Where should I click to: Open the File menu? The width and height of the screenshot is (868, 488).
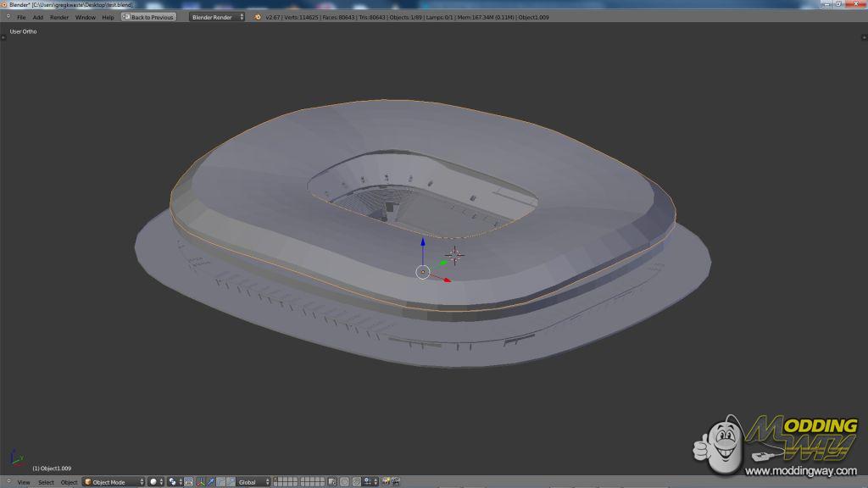(x=21, y=17)
